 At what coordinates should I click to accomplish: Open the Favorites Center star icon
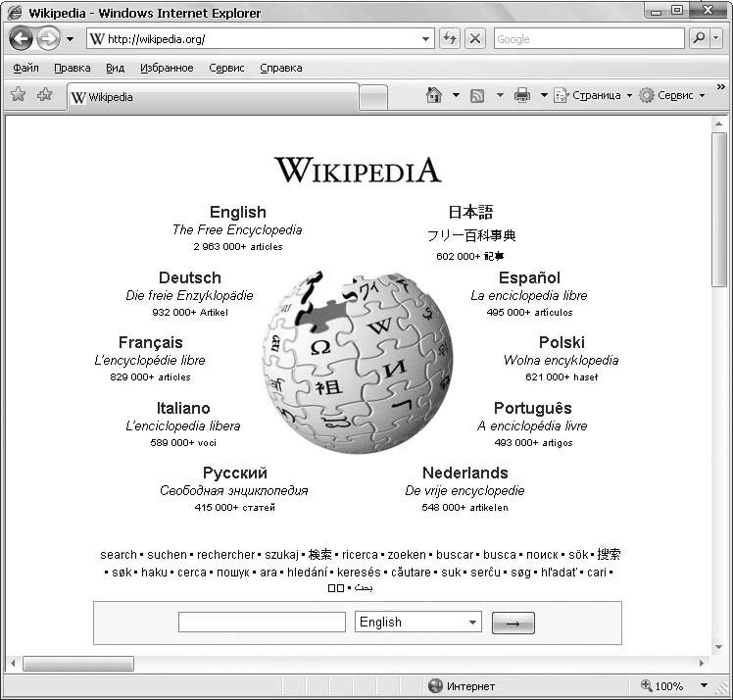click(18, 95)
